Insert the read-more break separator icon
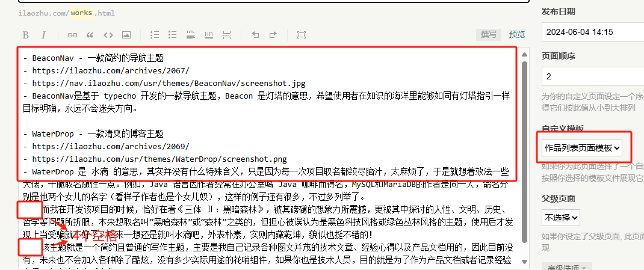Screen dimensions: 644x270 227,35
